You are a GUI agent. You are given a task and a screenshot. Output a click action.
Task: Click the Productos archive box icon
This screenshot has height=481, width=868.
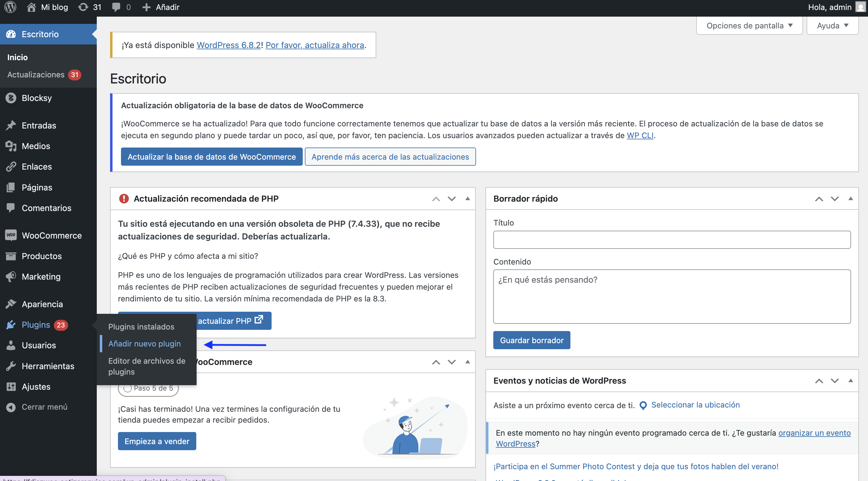[11, 256]
